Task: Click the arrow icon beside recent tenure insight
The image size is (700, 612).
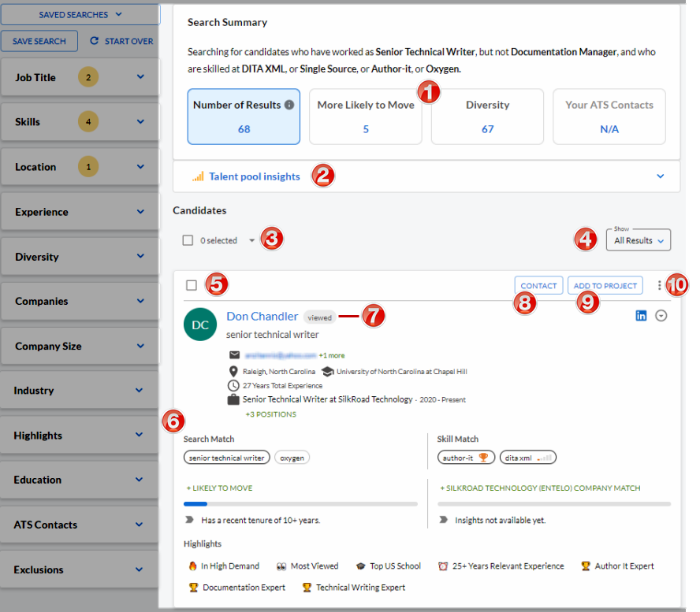Action: pyautogui.click(x=189, y=520)
